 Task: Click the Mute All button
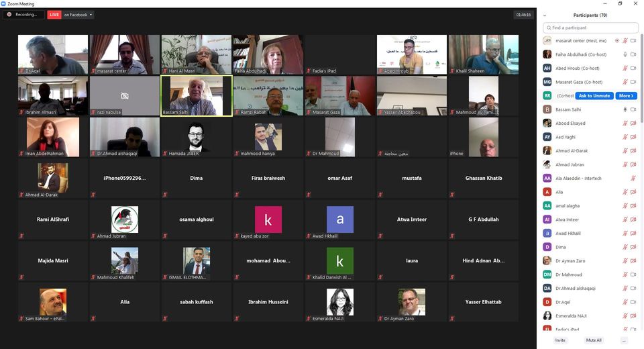pyautogui.click(x=594, y=340)
